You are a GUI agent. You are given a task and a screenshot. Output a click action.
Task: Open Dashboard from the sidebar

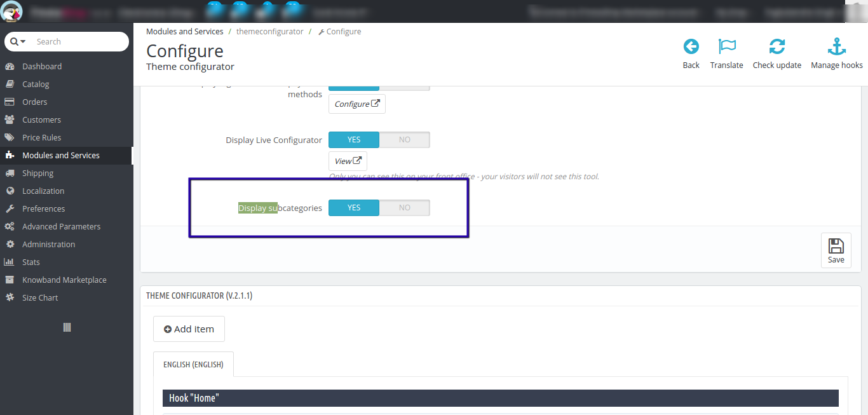point(42,66)
